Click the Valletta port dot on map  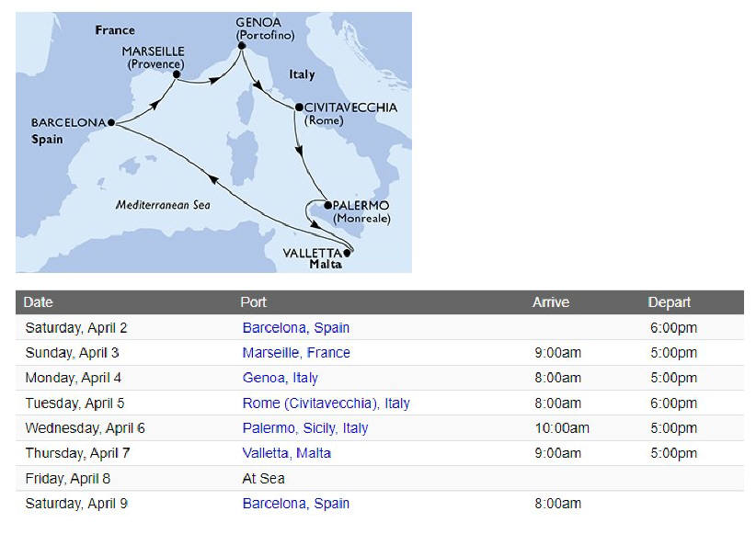pos(347,253)
